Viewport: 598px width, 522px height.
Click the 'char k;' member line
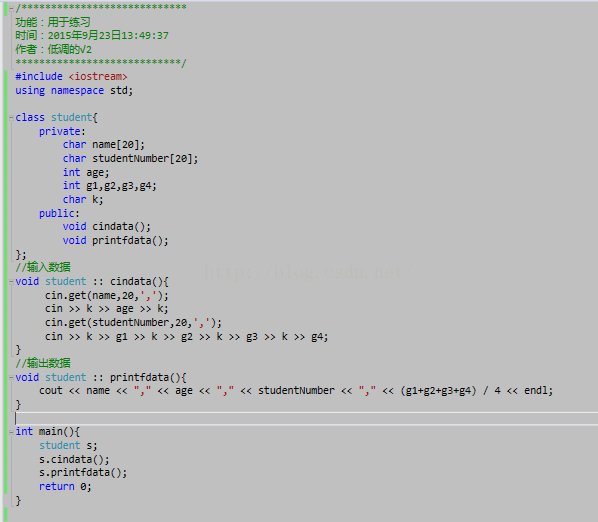83,199
